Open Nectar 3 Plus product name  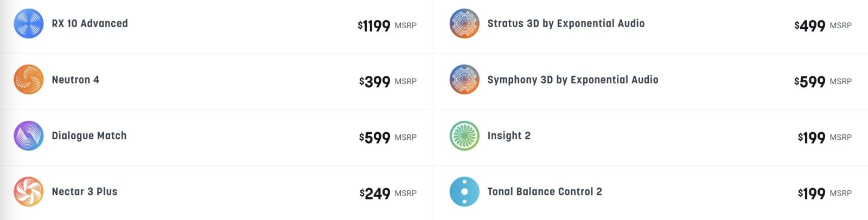84,191
